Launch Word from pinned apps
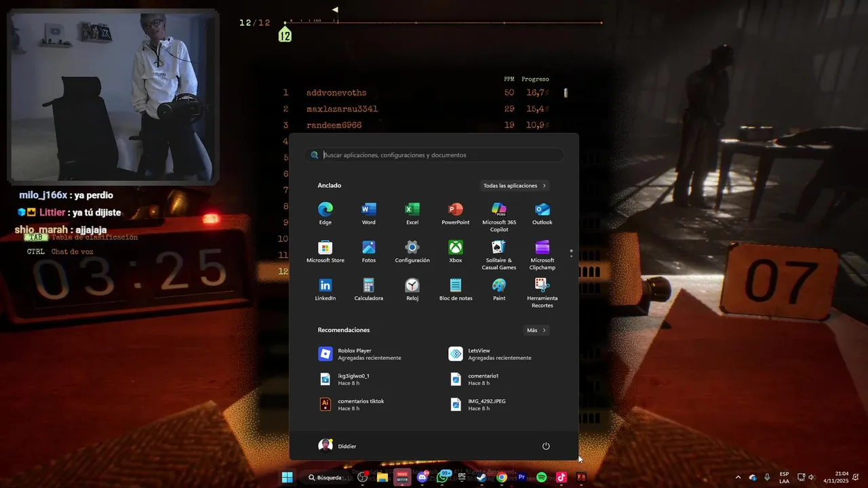Viewport: 868px width, 488px height. click(x=369, y=213)
